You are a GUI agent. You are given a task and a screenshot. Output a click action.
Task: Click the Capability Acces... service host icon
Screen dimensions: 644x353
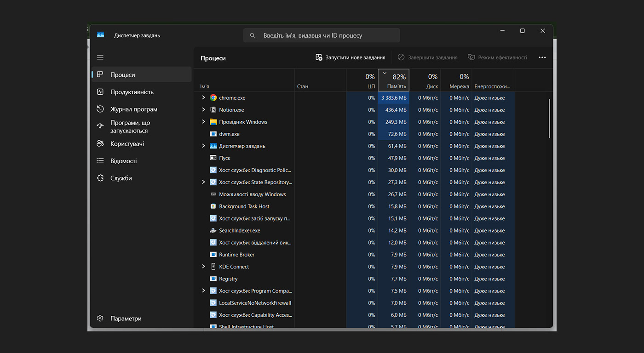[x=213, y=315]
